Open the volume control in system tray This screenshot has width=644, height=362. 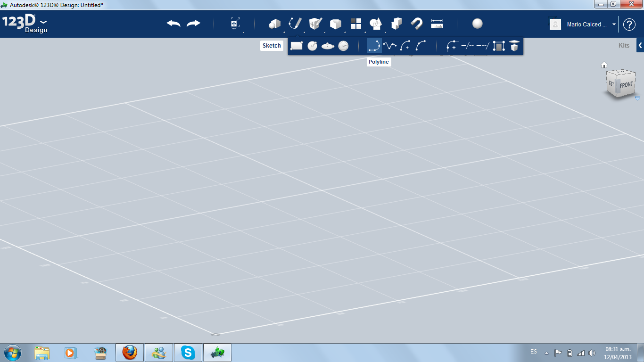(592, 353)
